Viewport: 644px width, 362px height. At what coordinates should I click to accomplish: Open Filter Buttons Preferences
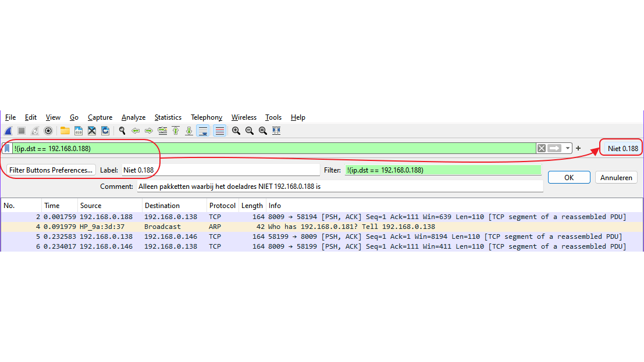coord(51,170)
